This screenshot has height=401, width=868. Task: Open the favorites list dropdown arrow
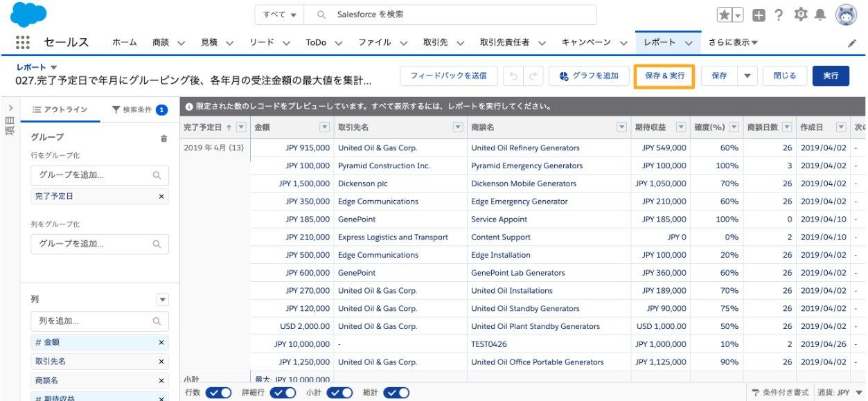(738, 15)
